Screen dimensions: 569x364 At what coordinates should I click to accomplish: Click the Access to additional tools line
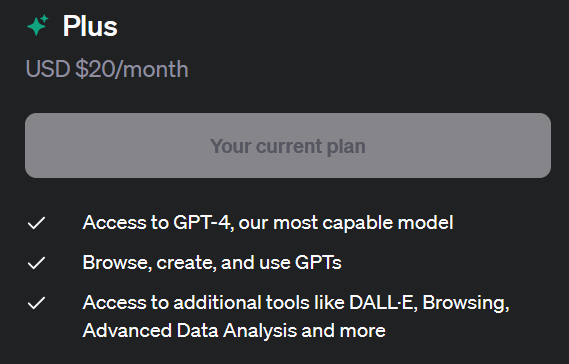(296, 303)
